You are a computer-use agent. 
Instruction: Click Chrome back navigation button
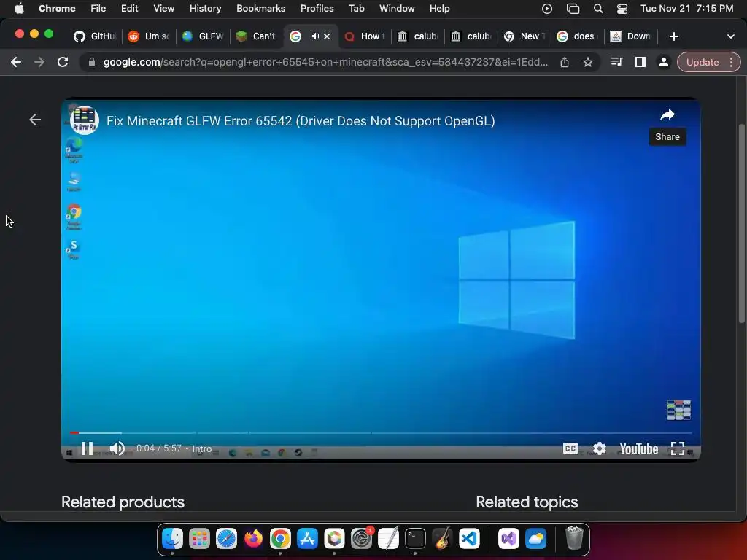[x=16, y=62]
